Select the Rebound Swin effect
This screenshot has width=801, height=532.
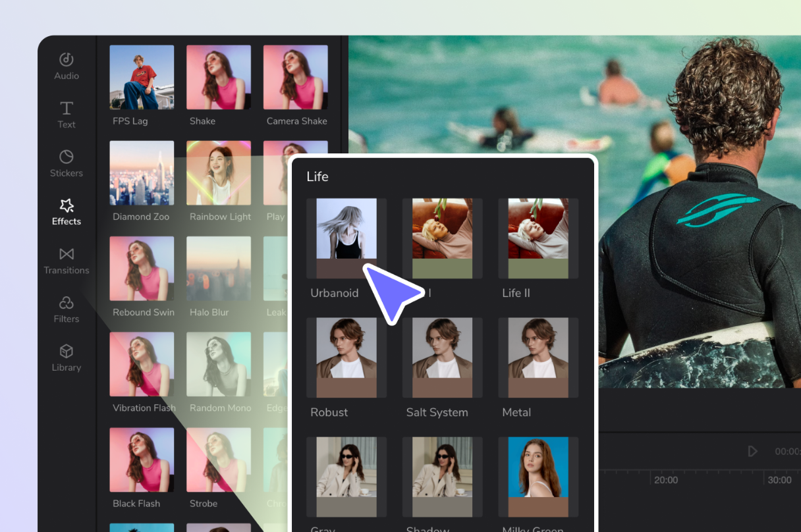142,269
